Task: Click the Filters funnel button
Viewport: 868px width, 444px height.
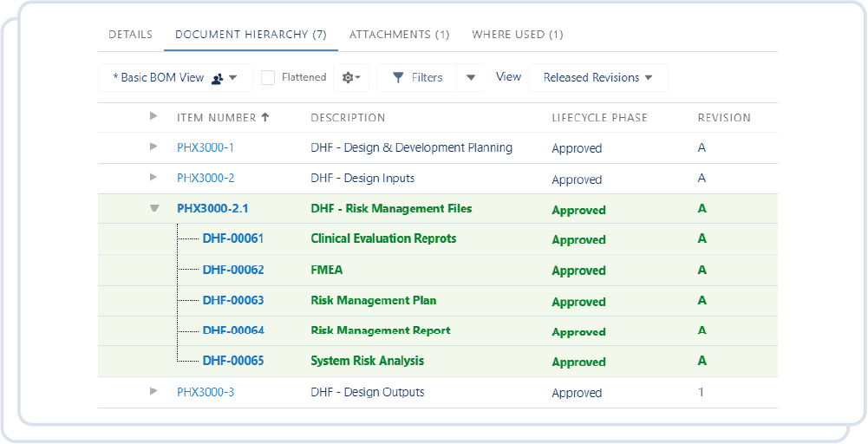Action: click(x=417, y=77)
